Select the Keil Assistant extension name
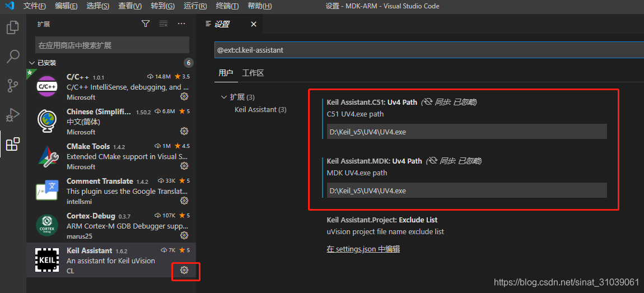 point(89,250)
